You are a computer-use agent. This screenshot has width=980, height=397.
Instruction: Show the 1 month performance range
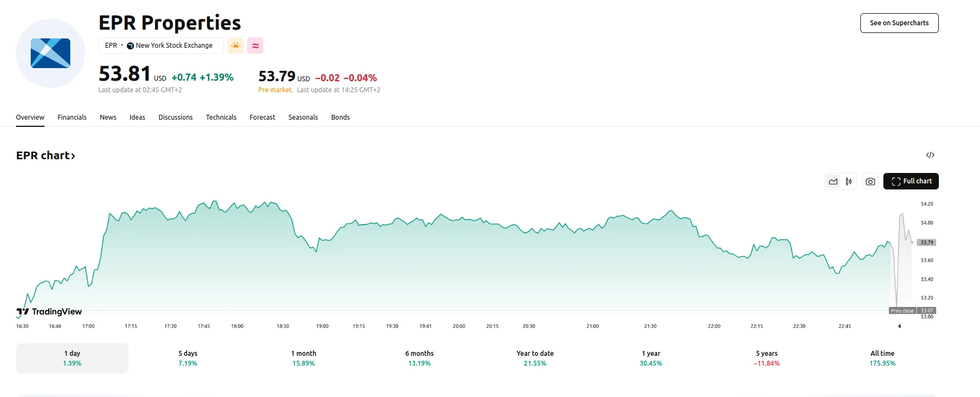304,358
